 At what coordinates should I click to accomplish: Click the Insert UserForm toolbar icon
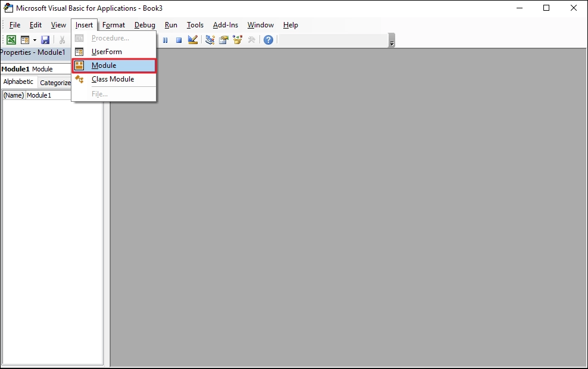24,40
